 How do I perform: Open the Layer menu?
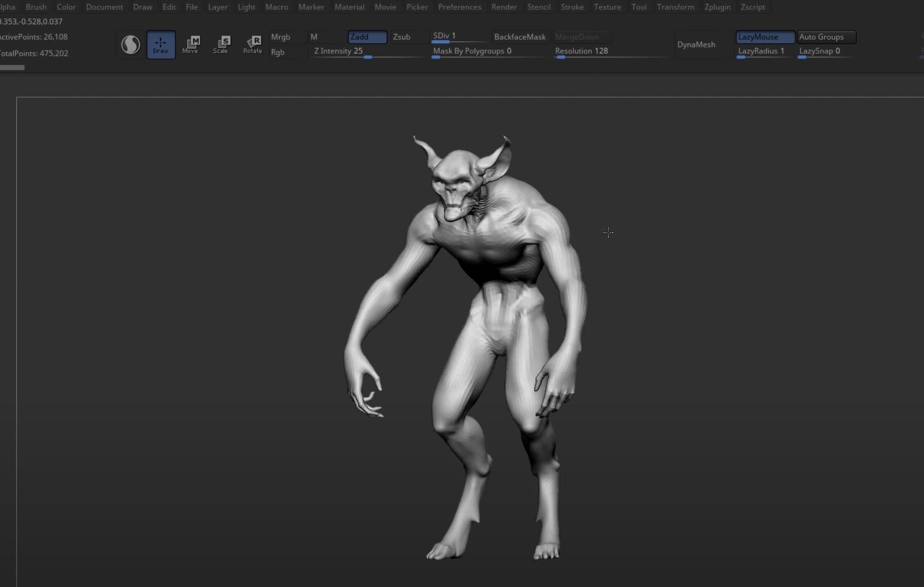(217, 7)
